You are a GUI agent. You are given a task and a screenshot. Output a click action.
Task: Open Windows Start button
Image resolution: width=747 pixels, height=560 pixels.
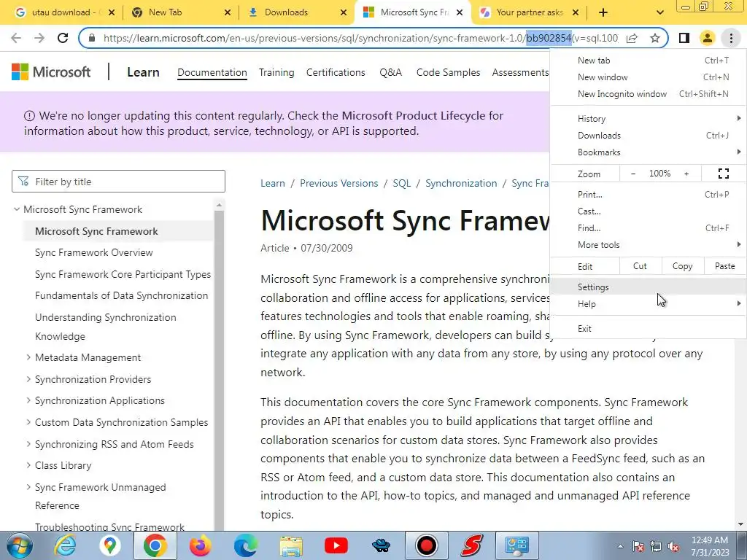point(18,545)
